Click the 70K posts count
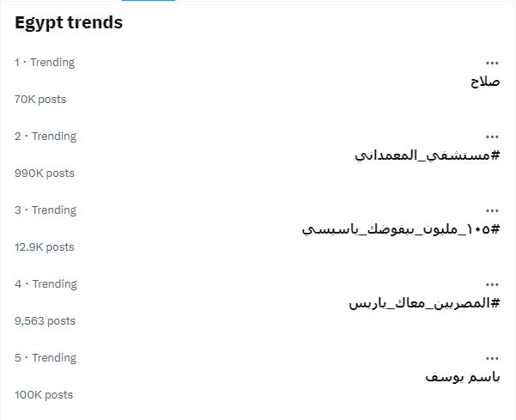 click(x=40, y=100)
